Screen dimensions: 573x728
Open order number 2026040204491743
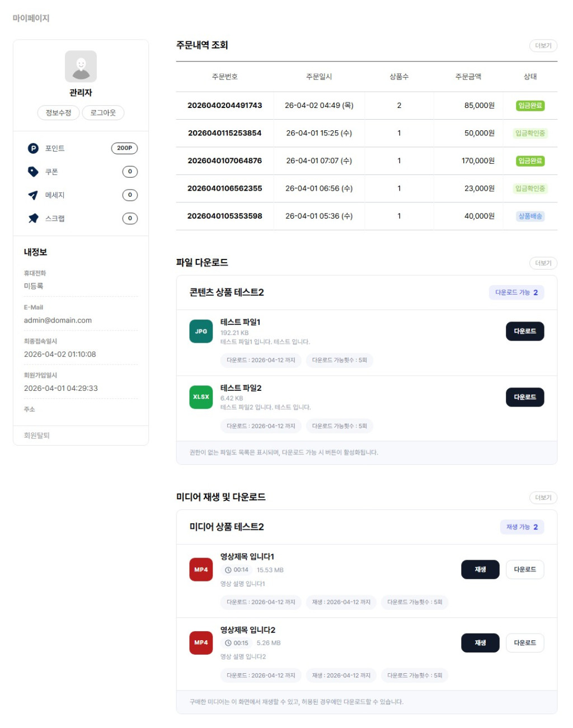(224, 106)
